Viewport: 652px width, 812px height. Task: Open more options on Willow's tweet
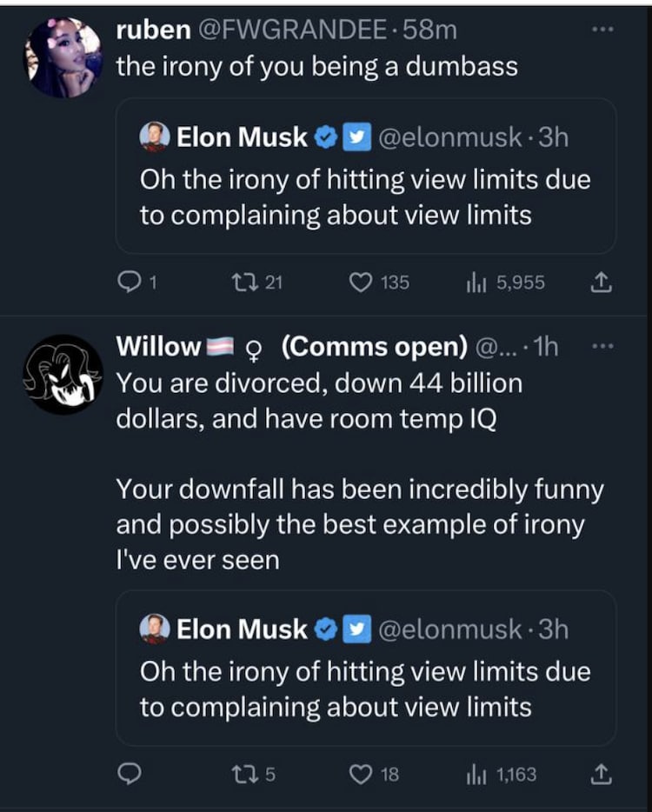pyautogui.click(x=602, y=346)
